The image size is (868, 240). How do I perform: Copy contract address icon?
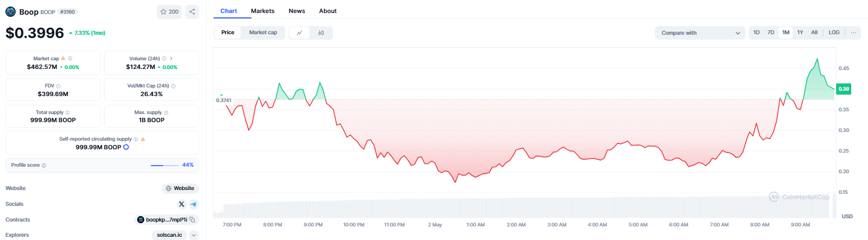pyautogui.click(x=192, y=220)
